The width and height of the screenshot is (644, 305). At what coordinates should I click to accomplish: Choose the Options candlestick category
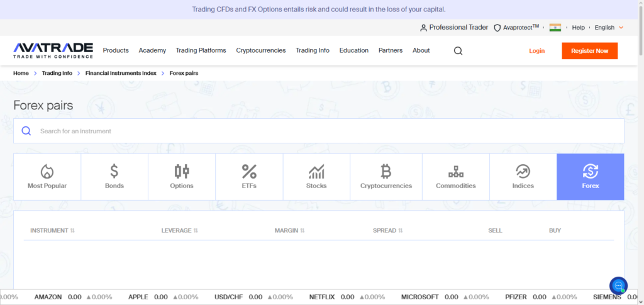182,177
